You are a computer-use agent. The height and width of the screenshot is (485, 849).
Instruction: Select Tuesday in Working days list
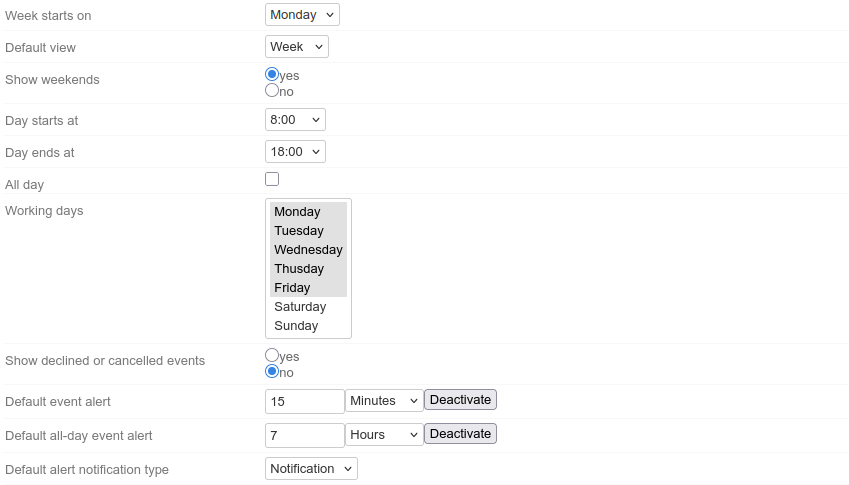pyautogui.click(x=299, y=231)
